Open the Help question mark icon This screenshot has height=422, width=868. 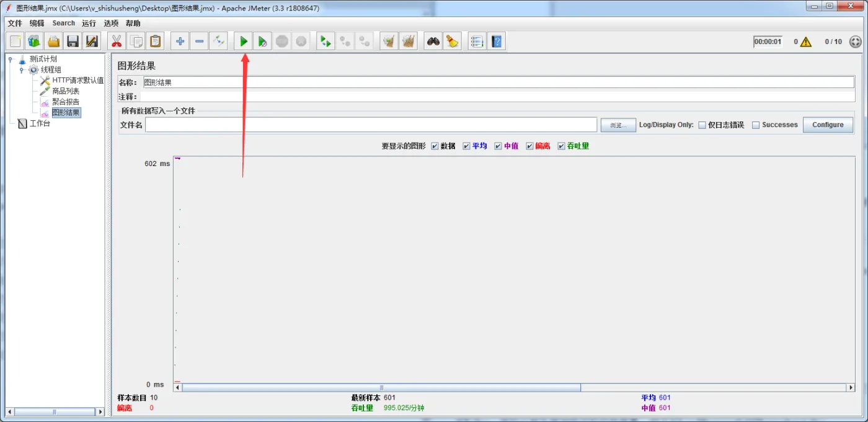[x=496, y=42]
